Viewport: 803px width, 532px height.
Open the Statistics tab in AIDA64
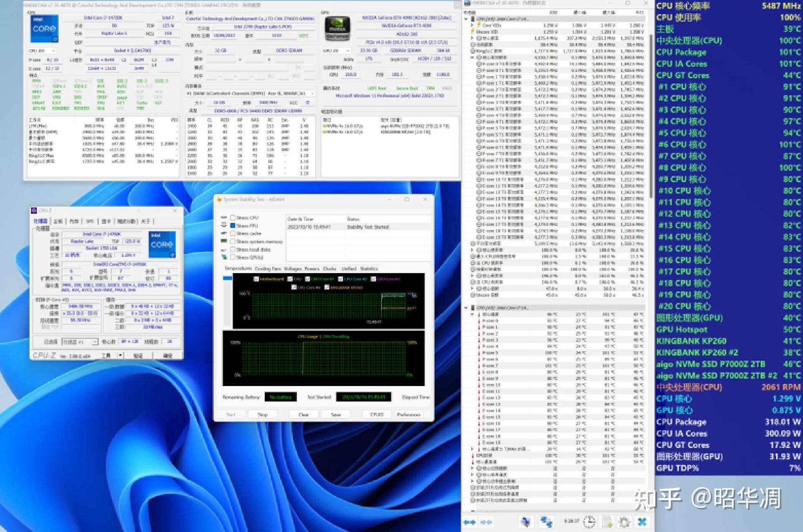coord(369,269)
